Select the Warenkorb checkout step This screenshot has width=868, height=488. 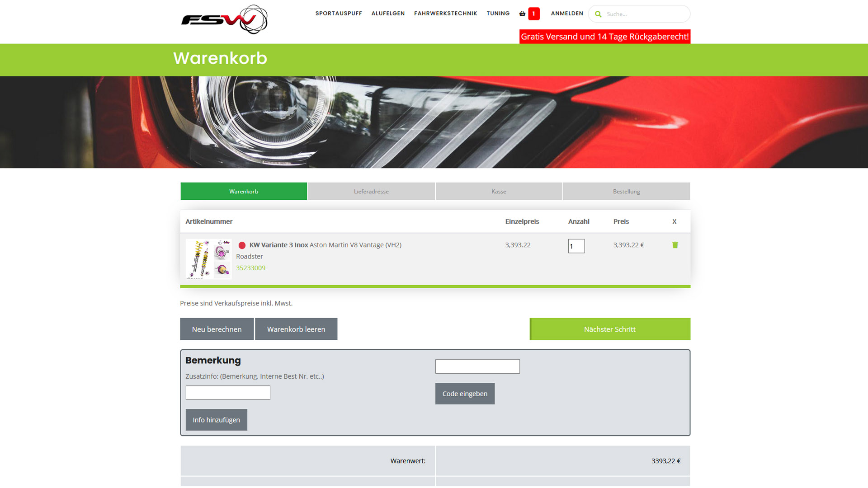click(x=244, y=191)
